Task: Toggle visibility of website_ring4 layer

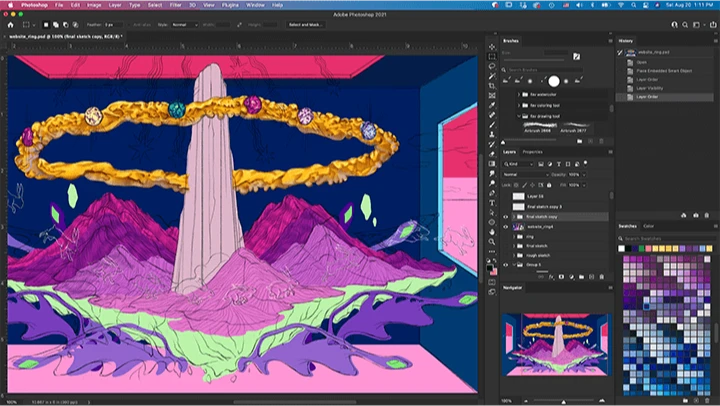Action: point(506,227)
